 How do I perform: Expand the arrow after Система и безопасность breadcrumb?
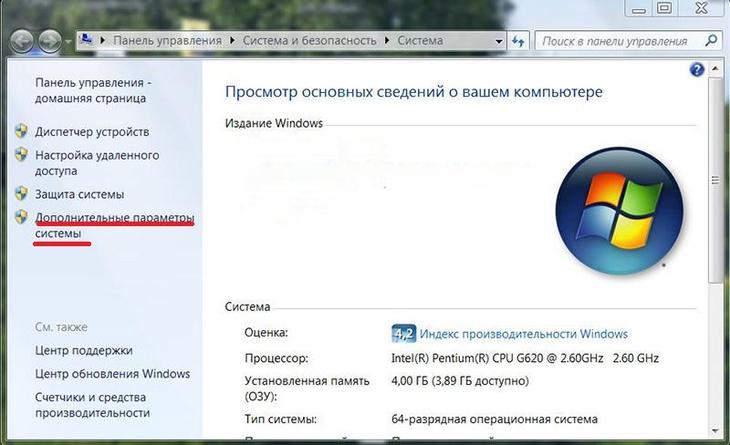387,41
